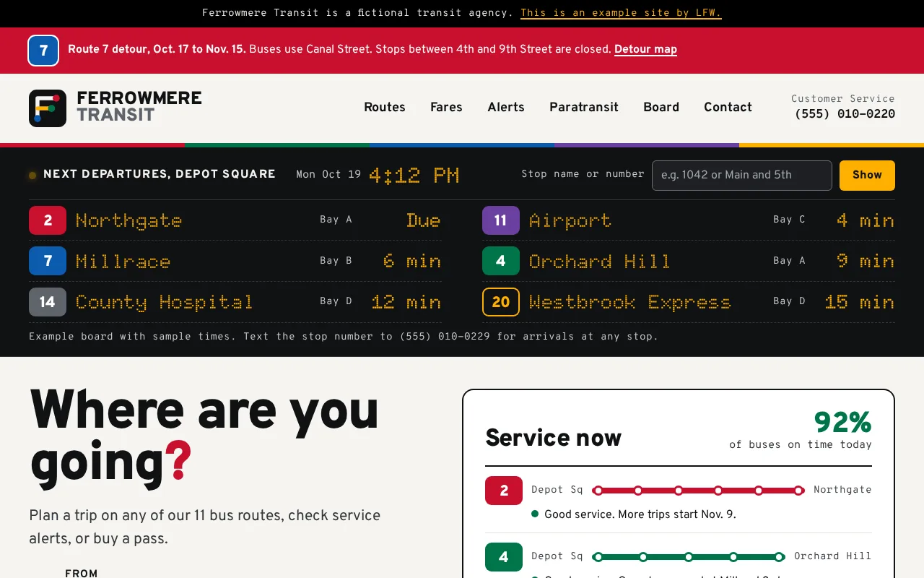Select the gray route 14 County Hospital badge

click(48, 302)
